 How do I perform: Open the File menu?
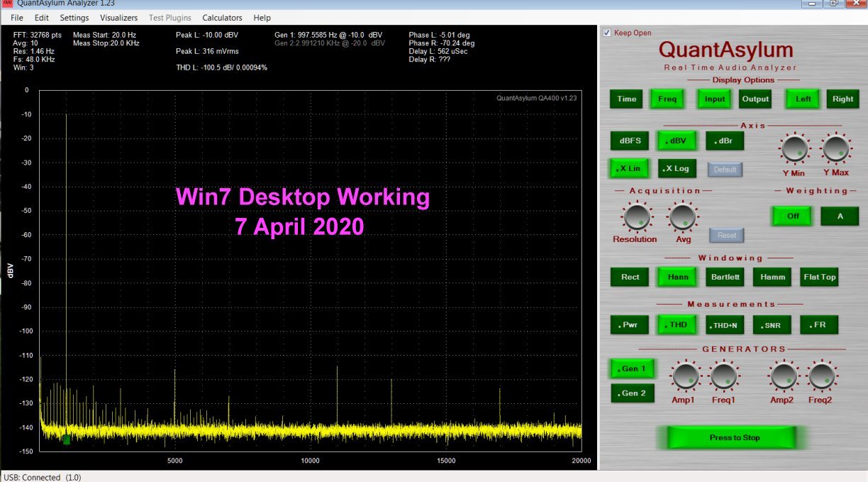(x=17, y=18)
